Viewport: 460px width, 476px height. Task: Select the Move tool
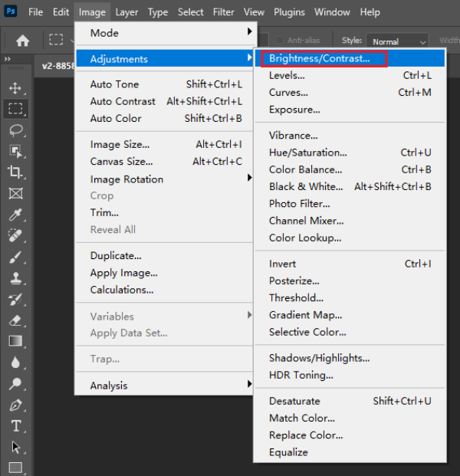click(15, 88)
